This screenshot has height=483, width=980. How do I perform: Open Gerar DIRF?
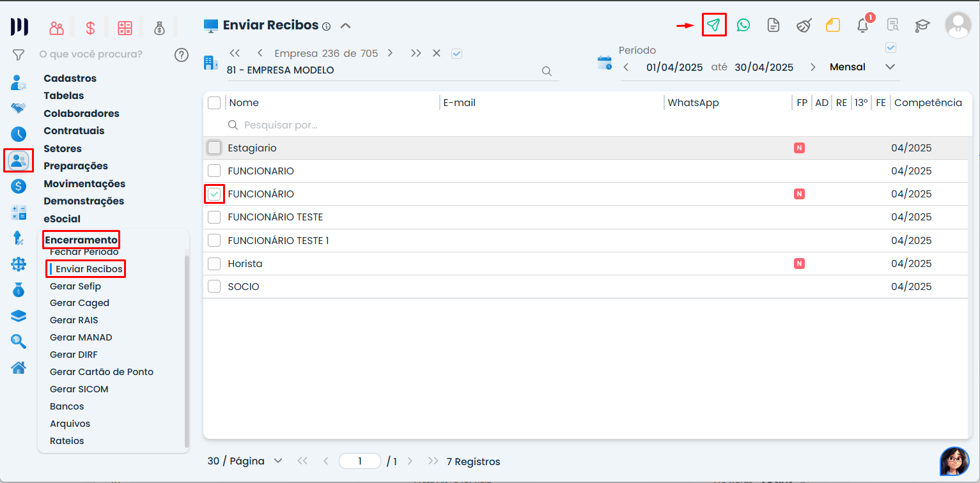tap(74, 355)
